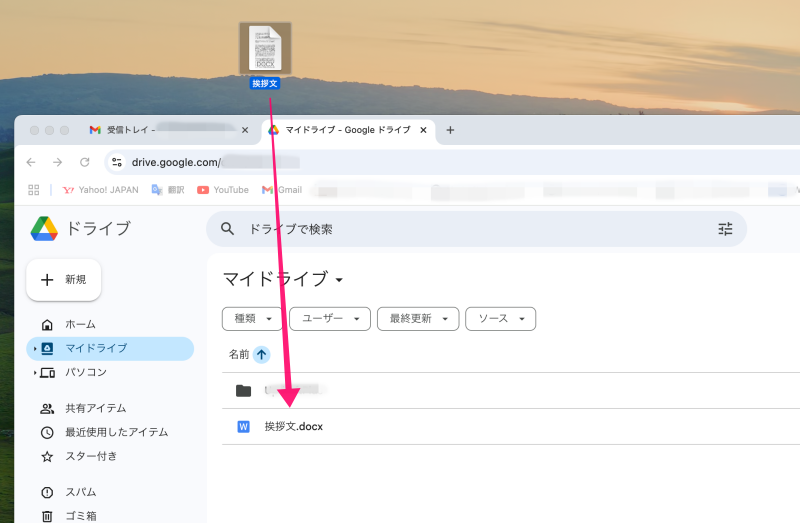Go back with browser back arrow

[x=31, y=162]
